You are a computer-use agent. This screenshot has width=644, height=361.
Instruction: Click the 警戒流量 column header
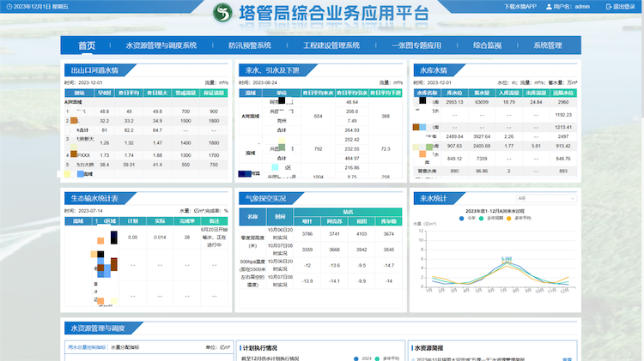coord(185,93)
